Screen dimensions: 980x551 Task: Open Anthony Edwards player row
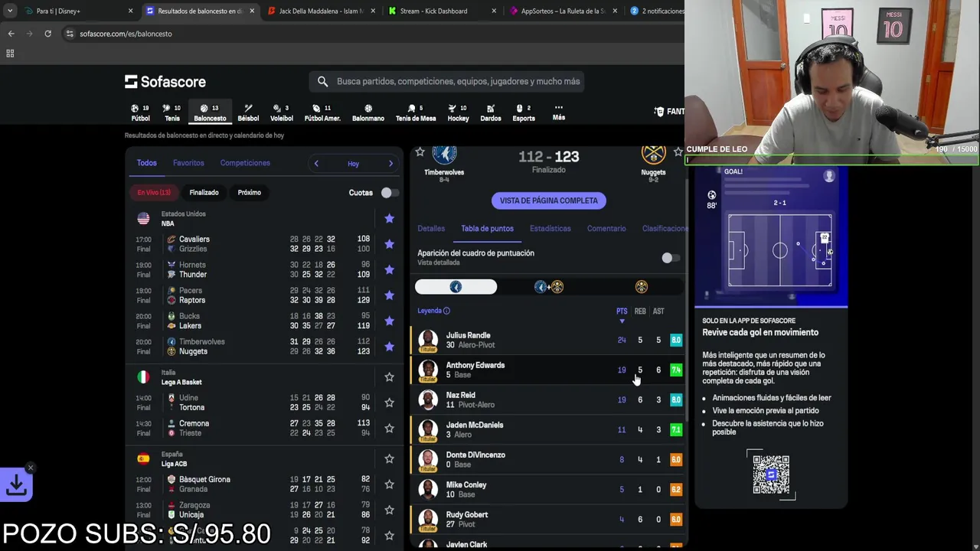tap(548, 370)
